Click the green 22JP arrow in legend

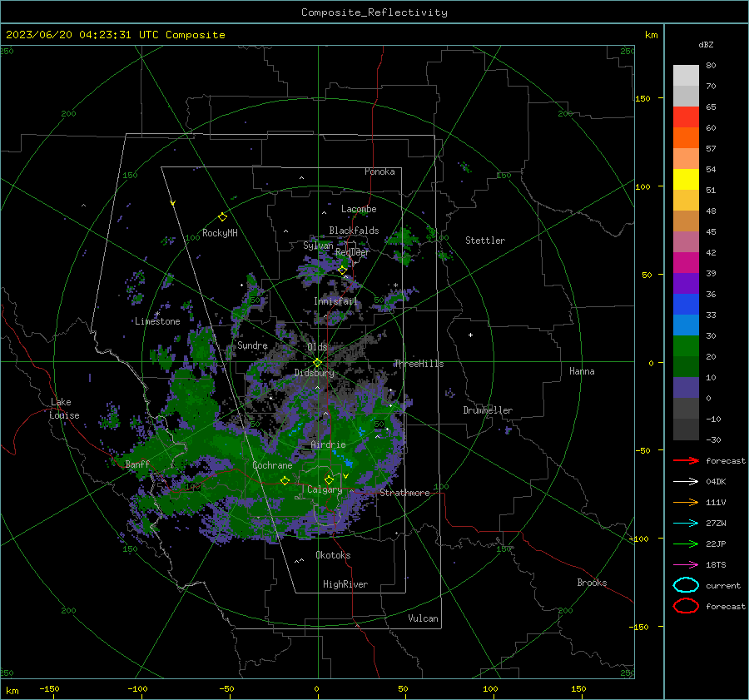(x=686, y=544)
